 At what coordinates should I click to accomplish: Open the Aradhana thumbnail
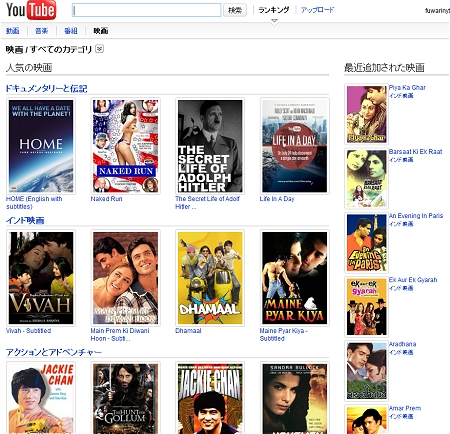pyautogui.click(x=366, y=371)
